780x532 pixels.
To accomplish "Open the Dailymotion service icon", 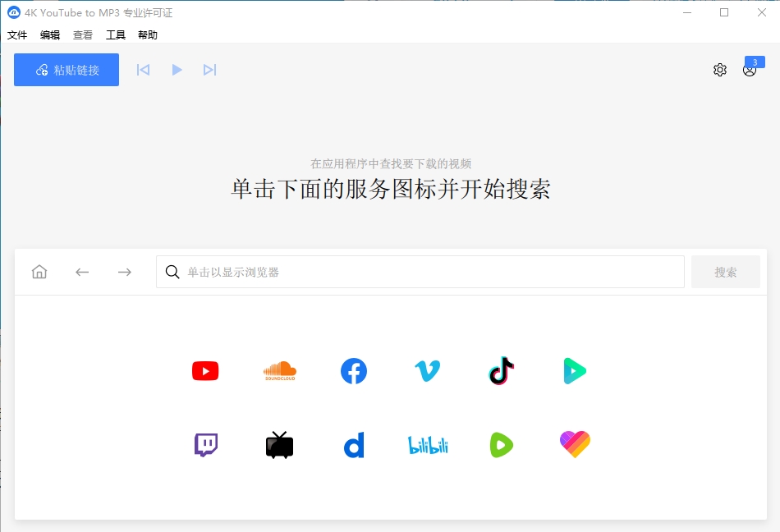I will click(354, 445).
